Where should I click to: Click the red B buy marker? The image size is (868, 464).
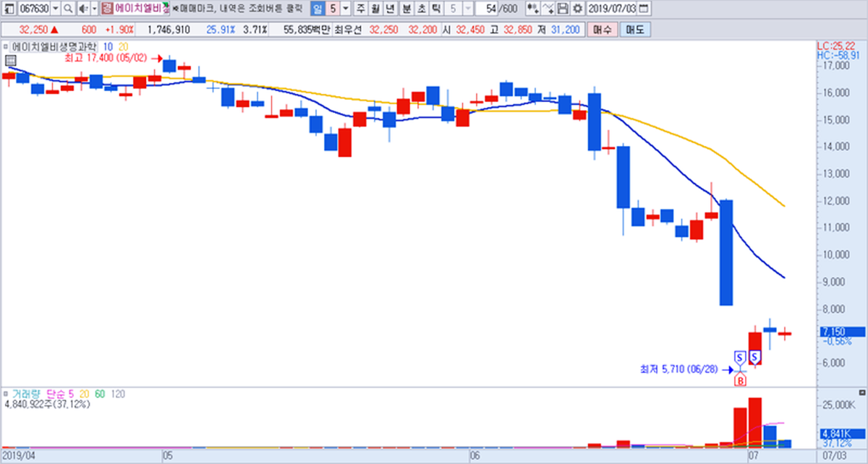(x=740, y=380)
